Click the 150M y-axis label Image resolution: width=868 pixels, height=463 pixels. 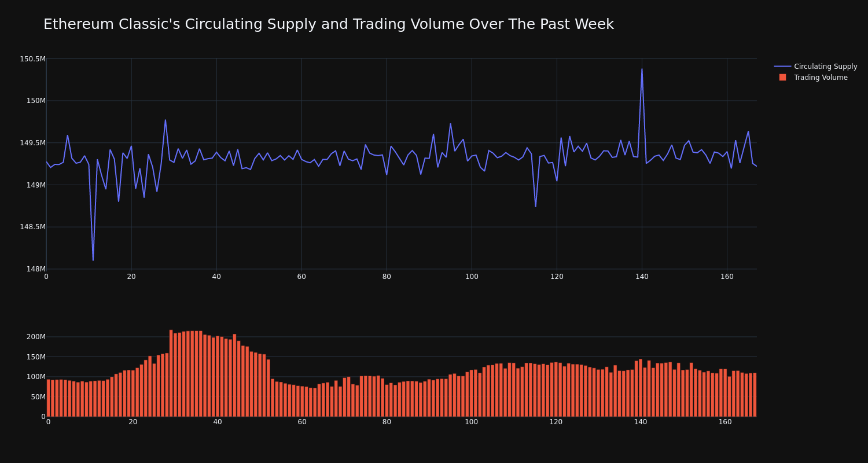point(36,101)
